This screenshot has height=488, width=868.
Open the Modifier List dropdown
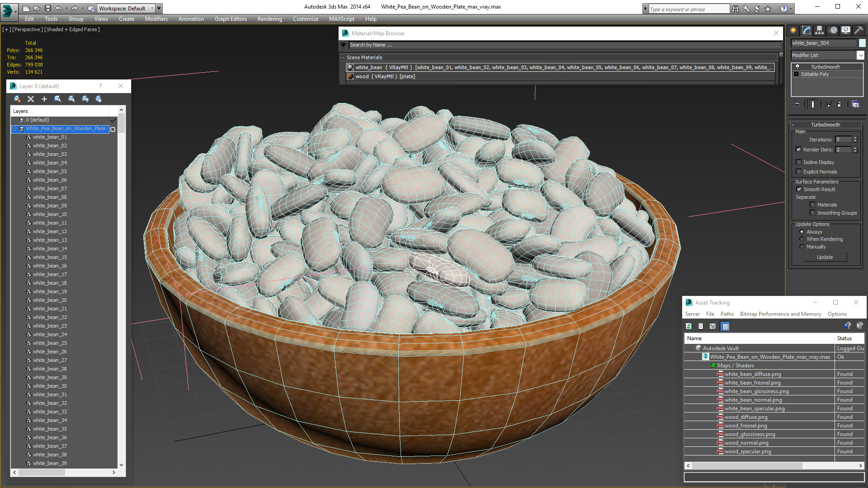click(x=860, y=55)
